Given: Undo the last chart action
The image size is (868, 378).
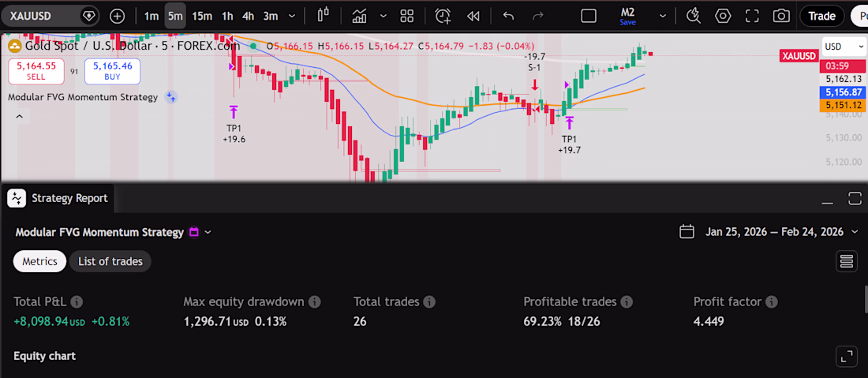Looking at the screenshot, I should click(x=508, y=16).
